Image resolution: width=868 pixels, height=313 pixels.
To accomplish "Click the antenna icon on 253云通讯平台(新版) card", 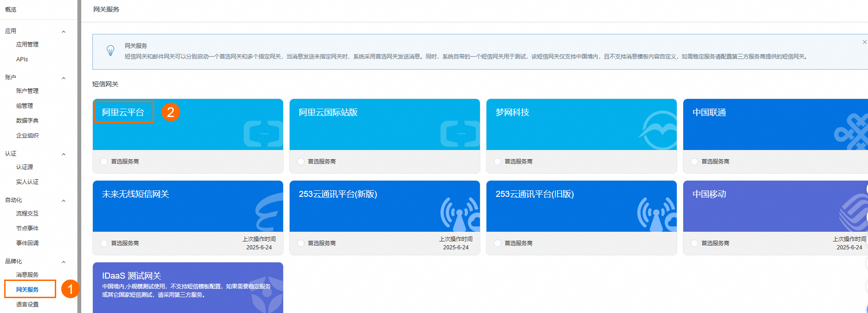I will tap(460, 214).
